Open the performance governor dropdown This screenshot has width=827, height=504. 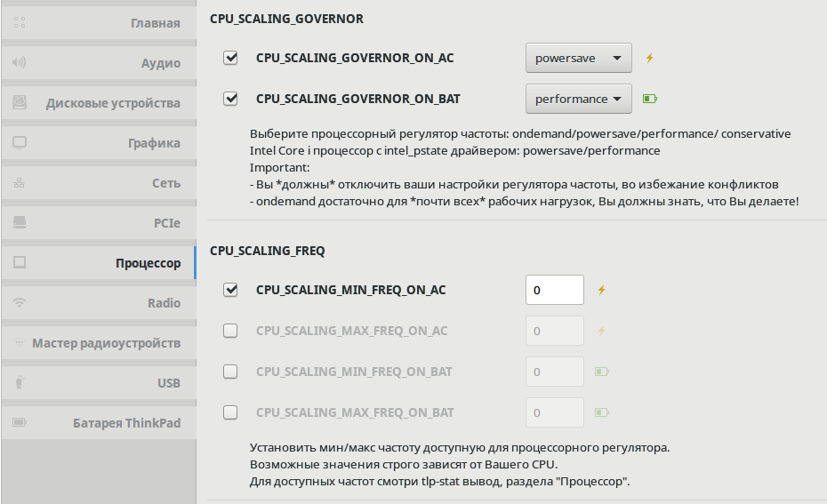579,99
